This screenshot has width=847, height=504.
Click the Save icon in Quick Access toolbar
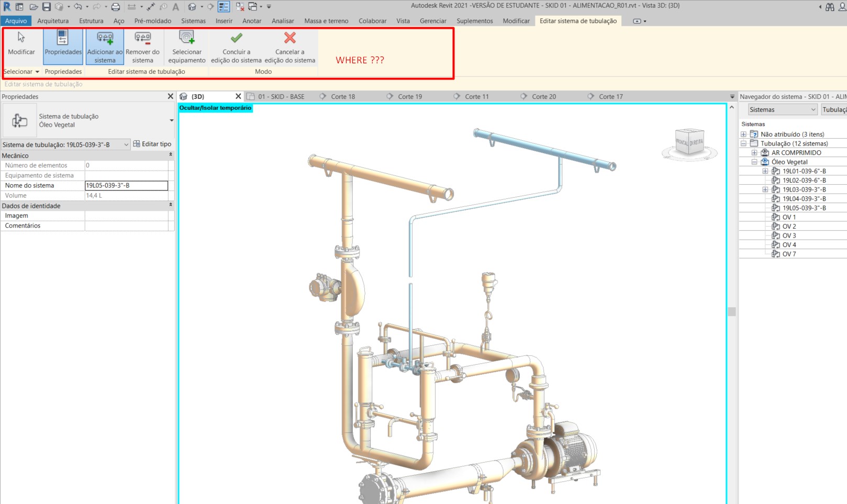coord(47,7)
